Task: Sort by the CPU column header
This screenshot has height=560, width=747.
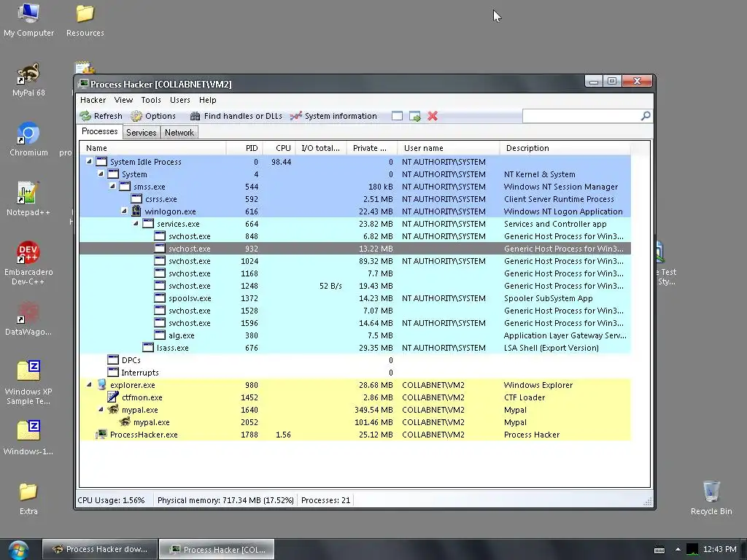Action: click(279, 148)
